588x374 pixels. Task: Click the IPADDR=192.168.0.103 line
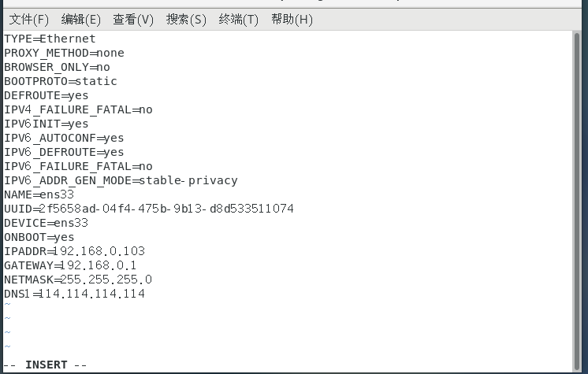[75, 251]
